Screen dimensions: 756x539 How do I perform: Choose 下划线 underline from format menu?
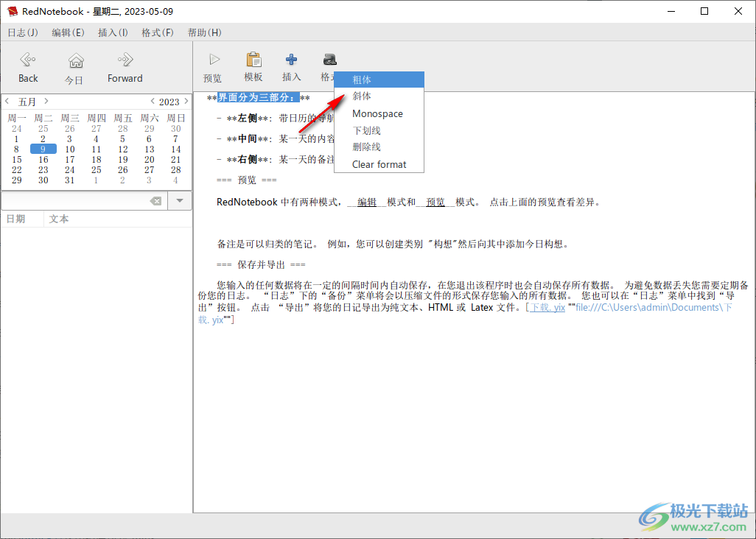pyautogui.click(x=379, y=130)
